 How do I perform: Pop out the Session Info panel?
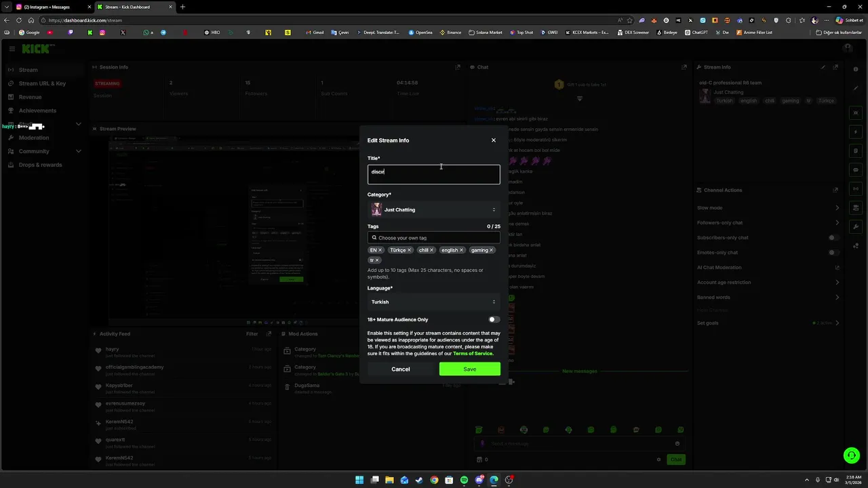[458, 67]
